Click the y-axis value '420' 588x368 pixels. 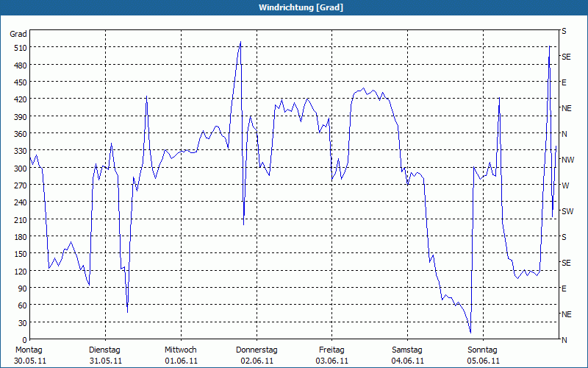pos(21,99)
